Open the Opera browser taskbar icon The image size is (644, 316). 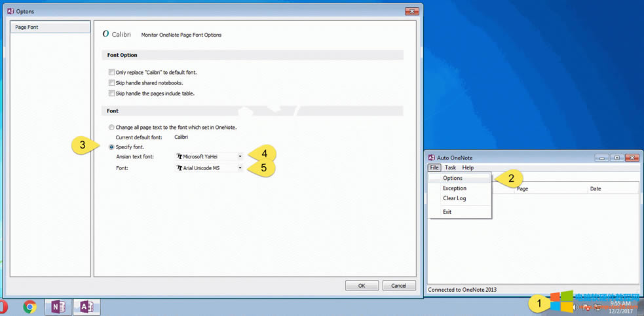[3, 307]
